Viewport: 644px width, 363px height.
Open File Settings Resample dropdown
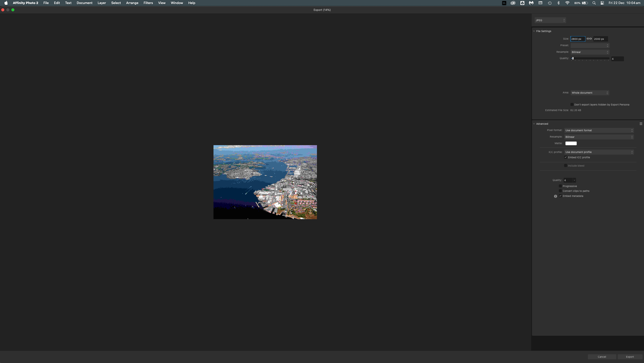590,52
